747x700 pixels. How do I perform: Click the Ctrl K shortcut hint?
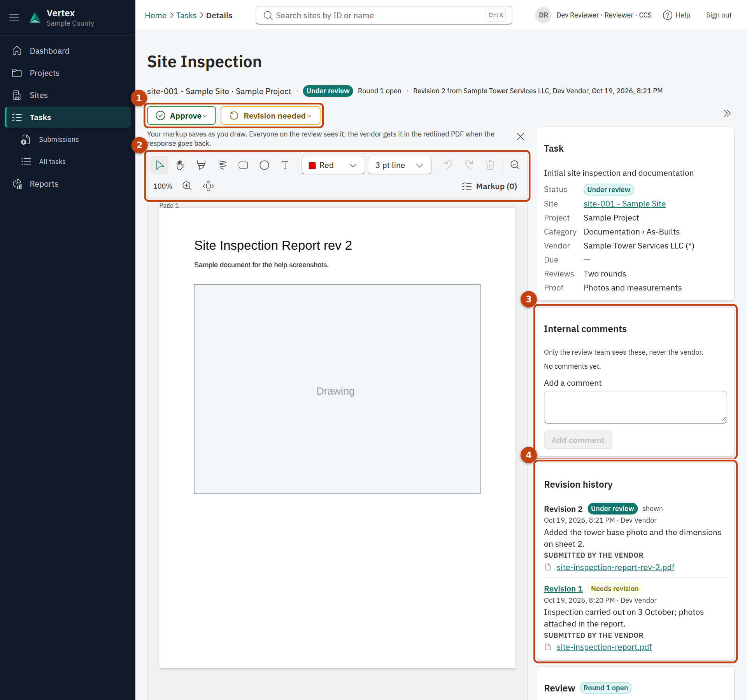(496, 16)
